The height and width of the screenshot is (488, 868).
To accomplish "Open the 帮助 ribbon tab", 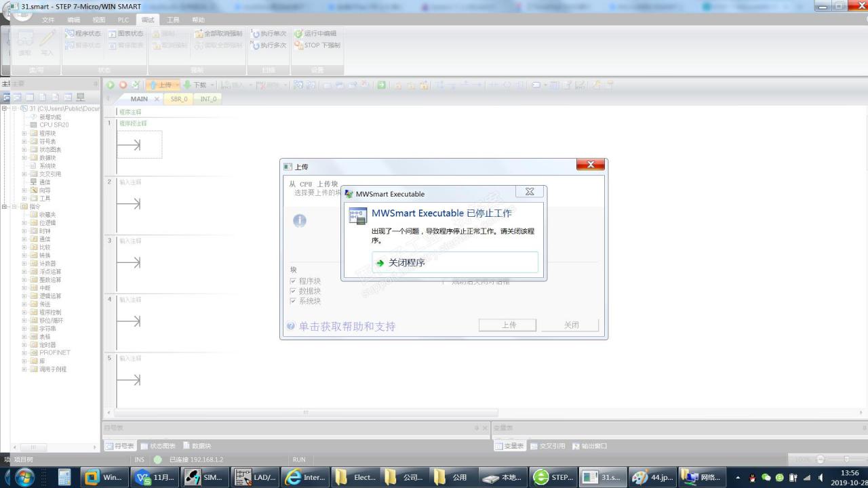I will 198,20.
